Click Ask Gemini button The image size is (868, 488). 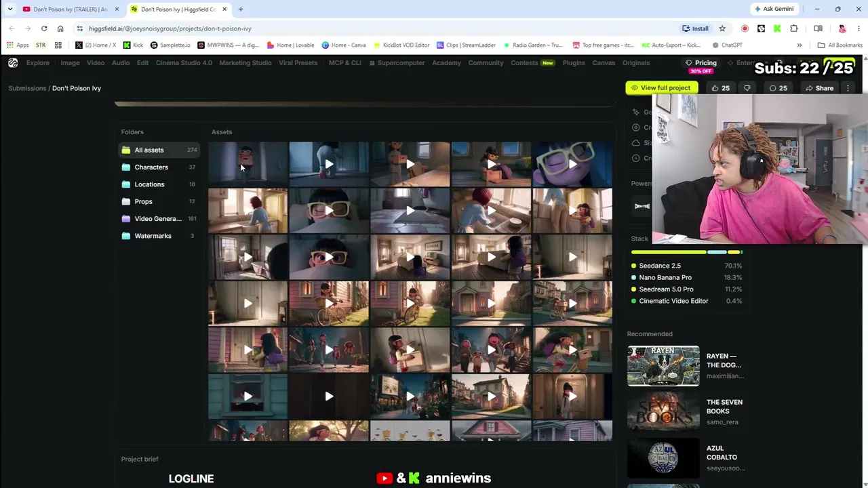[774, 9]
